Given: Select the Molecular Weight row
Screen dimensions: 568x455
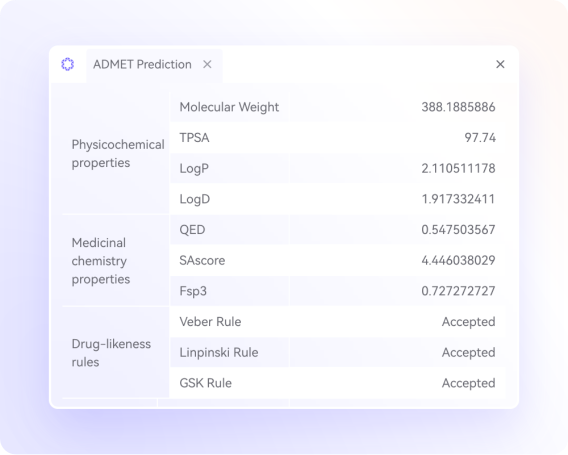Looking at the screenshot, I should (x=338, y=107).
